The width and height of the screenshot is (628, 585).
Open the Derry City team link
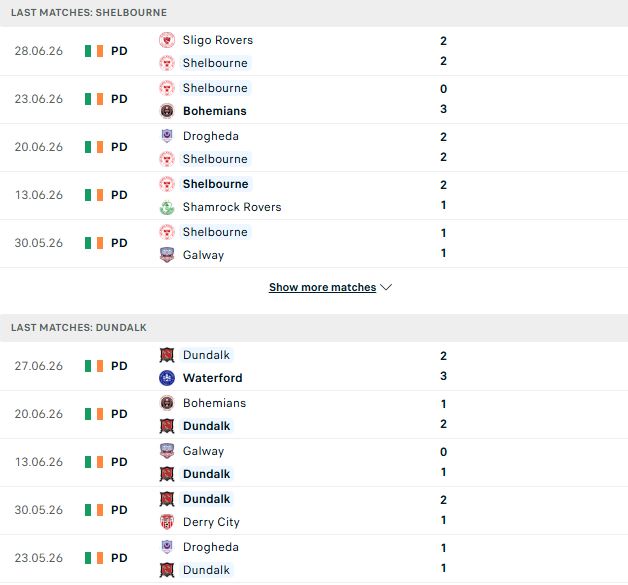[211, 522]
